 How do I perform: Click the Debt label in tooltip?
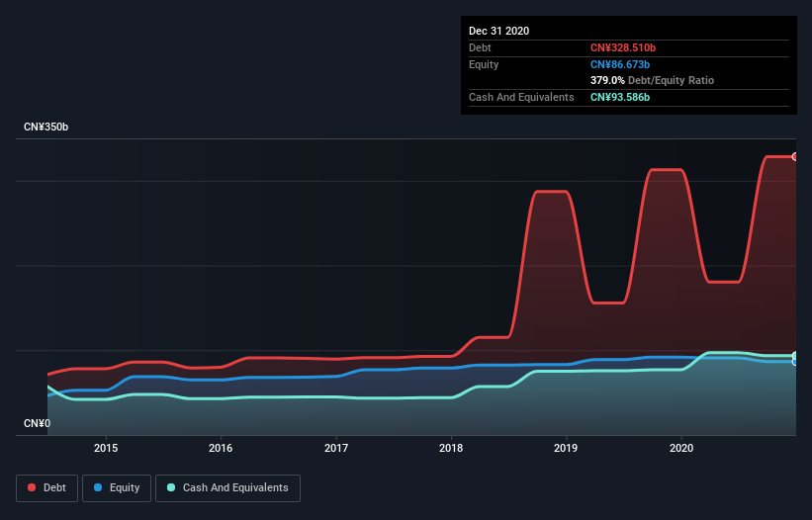click(x=480, y=47)
